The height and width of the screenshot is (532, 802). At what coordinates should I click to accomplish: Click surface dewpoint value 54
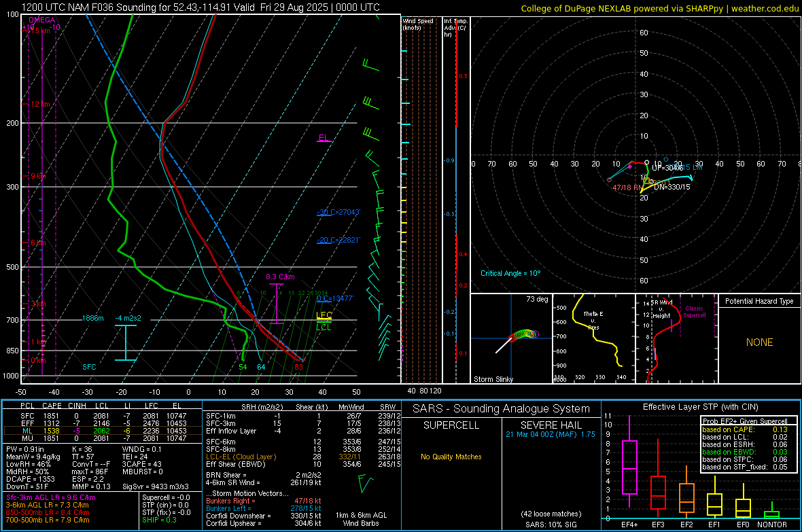point(243,367)
